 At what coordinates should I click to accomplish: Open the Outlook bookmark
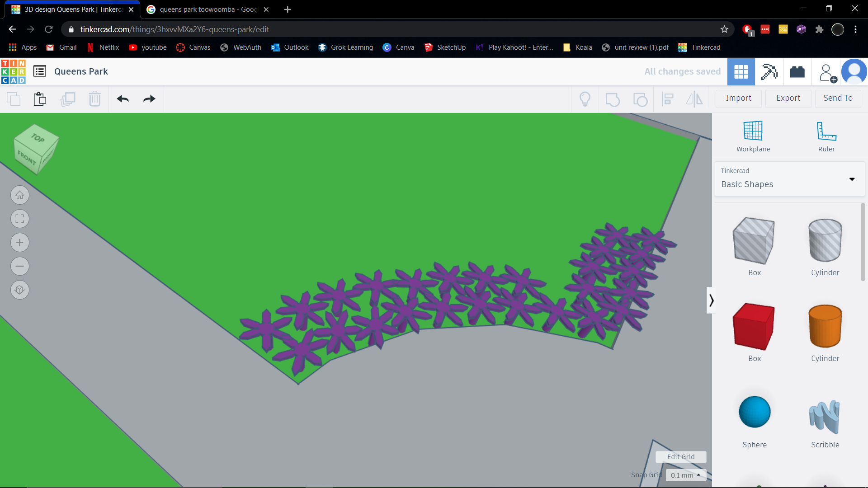(290, 47)
